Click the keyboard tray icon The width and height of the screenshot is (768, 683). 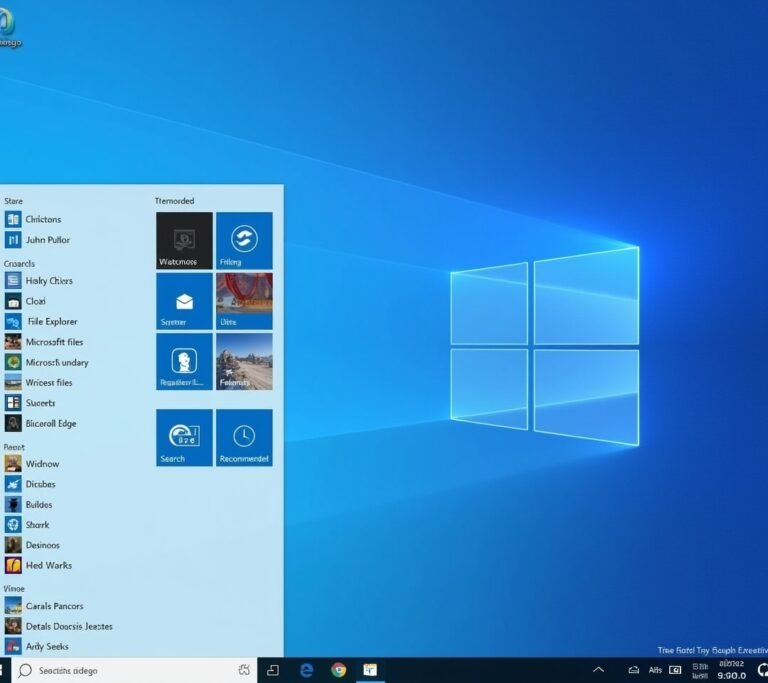(x=675, y=670)
